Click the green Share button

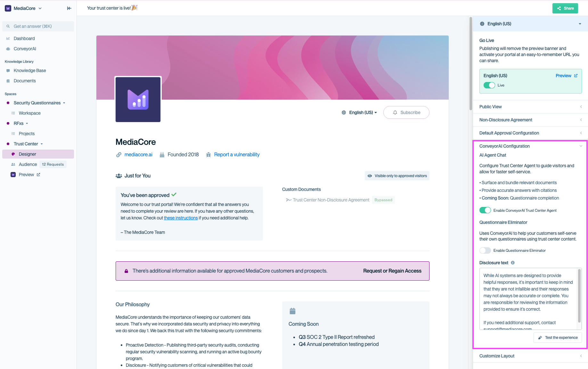pyautogui.click(x=565, y=8)
